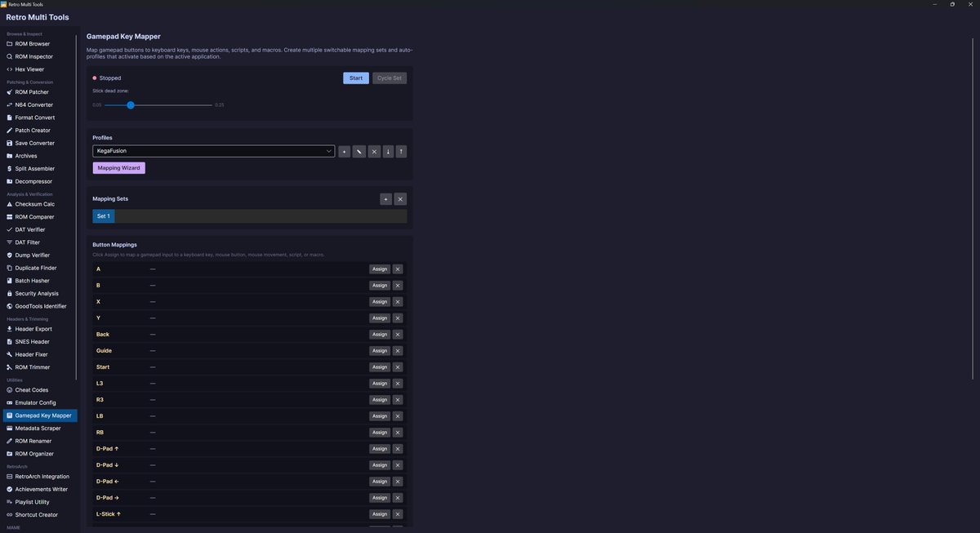980x533 pixels.
Task: Assign a mapping to D-Pad ←
Action: [380, 482]
